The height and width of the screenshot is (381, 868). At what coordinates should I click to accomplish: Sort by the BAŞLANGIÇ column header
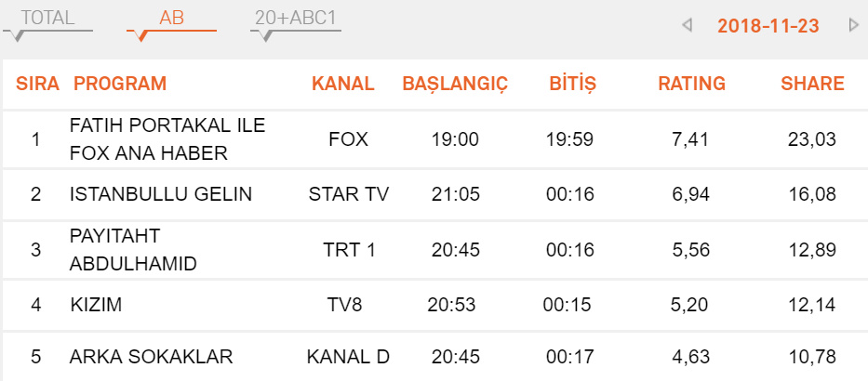[455, 84]
